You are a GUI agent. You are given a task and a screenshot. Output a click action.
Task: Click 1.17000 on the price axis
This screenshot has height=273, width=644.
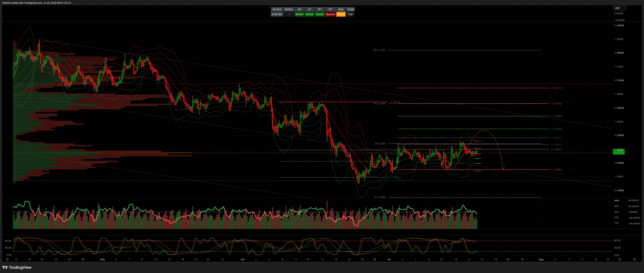click(619, 80)
